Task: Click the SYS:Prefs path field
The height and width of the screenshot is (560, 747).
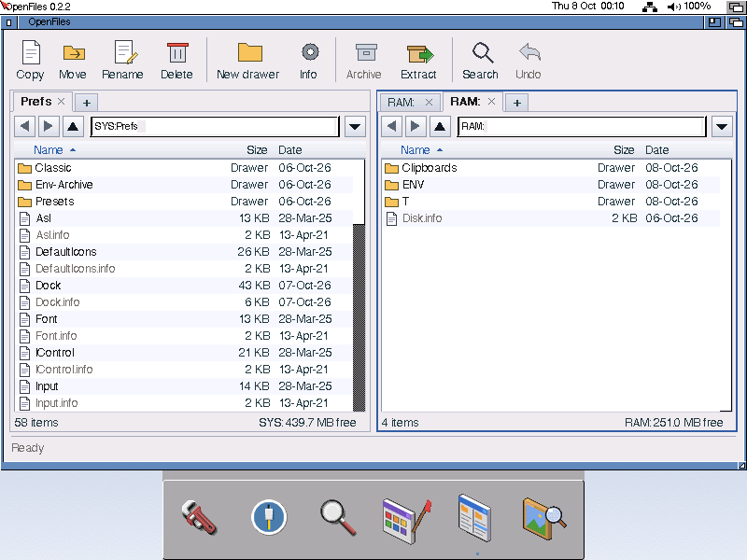Action: point(215,126)
